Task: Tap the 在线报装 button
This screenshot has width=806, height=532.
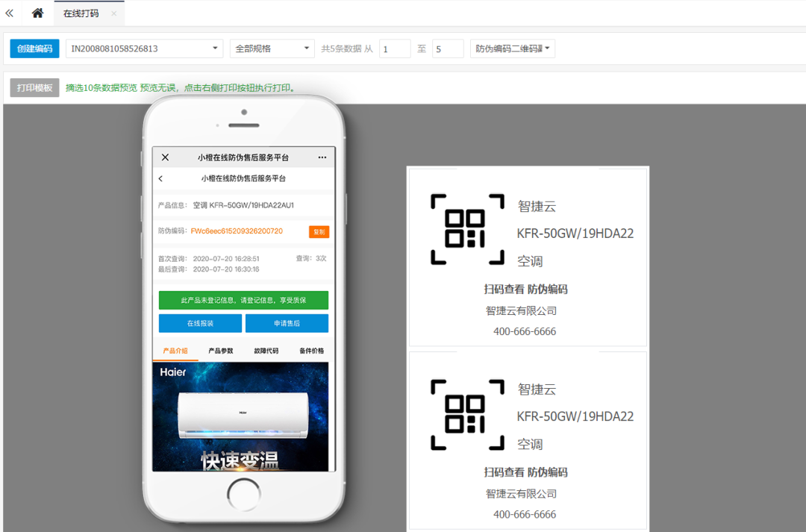Action: 200,323
